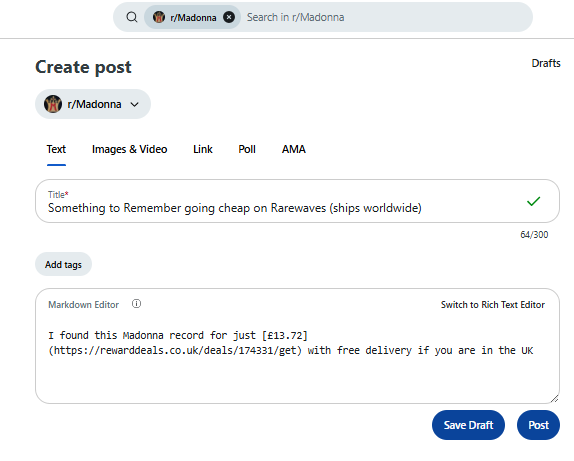Click the Markdown Editor label
The height and width of the screenshot is (461, 574).
click(x=83, y=305)
